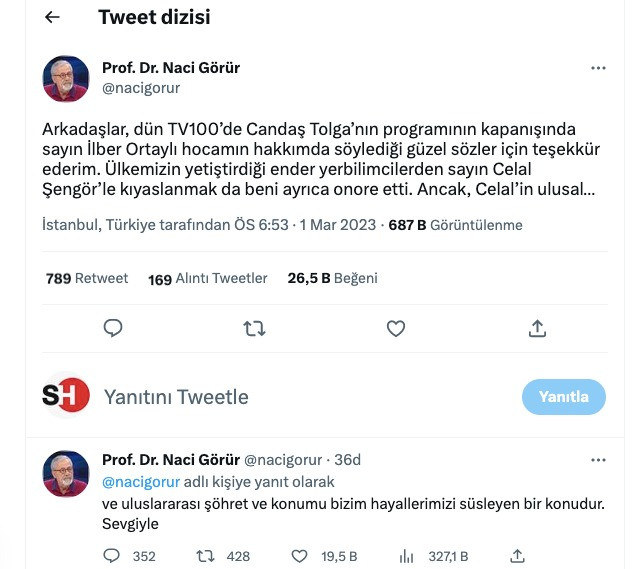Go back using the arrow icon
Image resolution: width=638 pixels, height=569 pixels.
[x=52, y=17]
